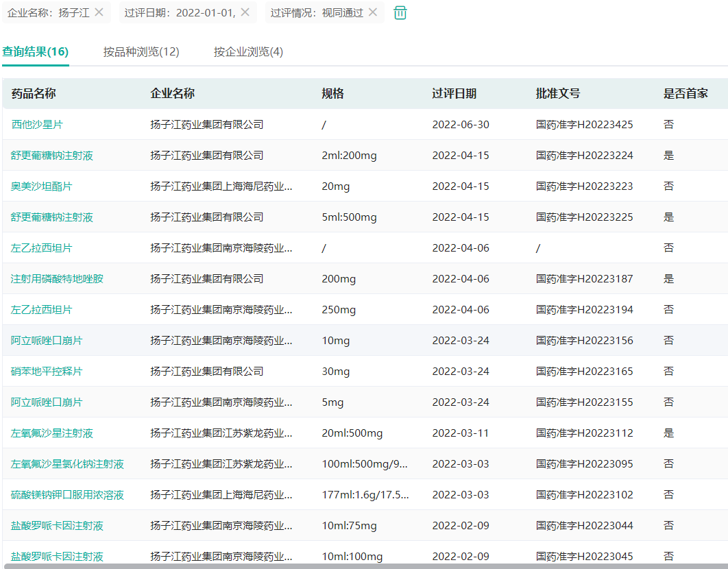Open 阿立哌唑口崩片 in the 10mg row
Screen dimensions: 728x569
(47, 341)
